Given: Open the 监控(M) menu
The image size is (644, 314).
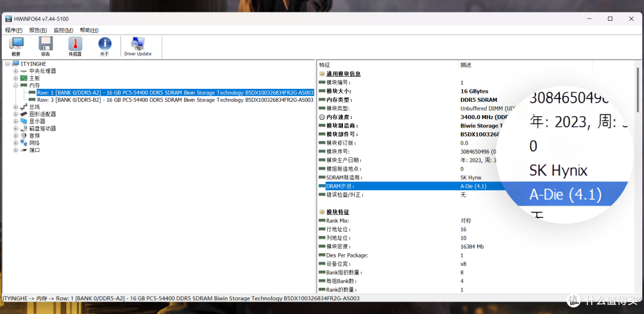Looking at the screenshot, I should [x=63, y=30].
